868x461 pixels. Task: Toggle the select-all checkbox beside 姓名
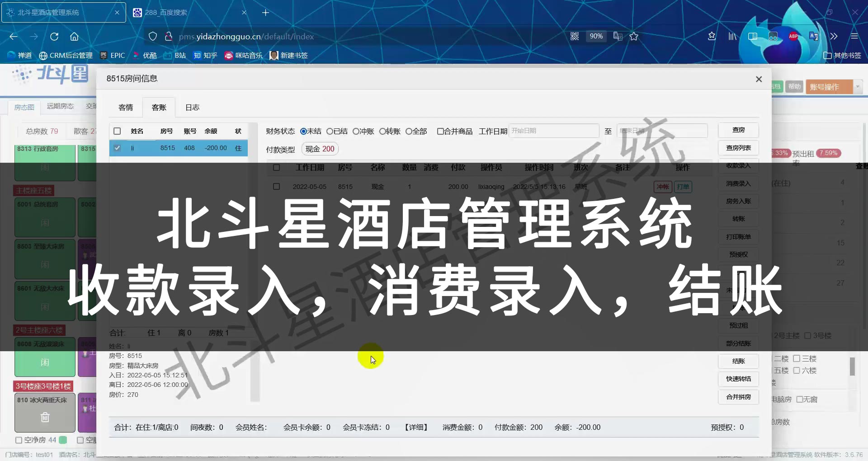(x=117, y=131)
